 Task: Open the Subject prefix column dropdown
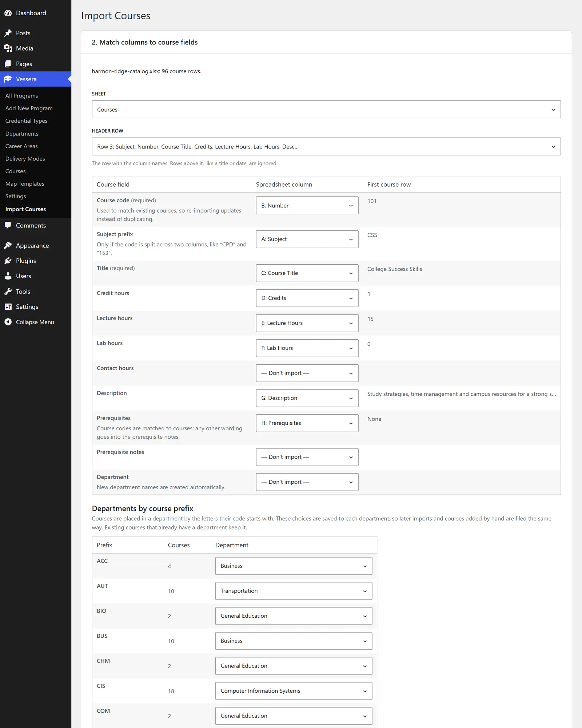pos(307,239)
